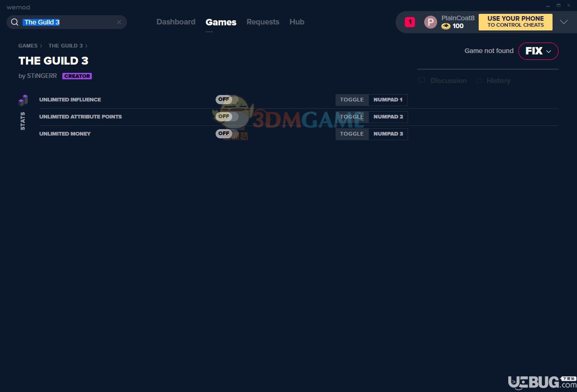Toggle Unlimited Influence cheat on
Viewport: 577px width, 392px height.
[227, 100]
